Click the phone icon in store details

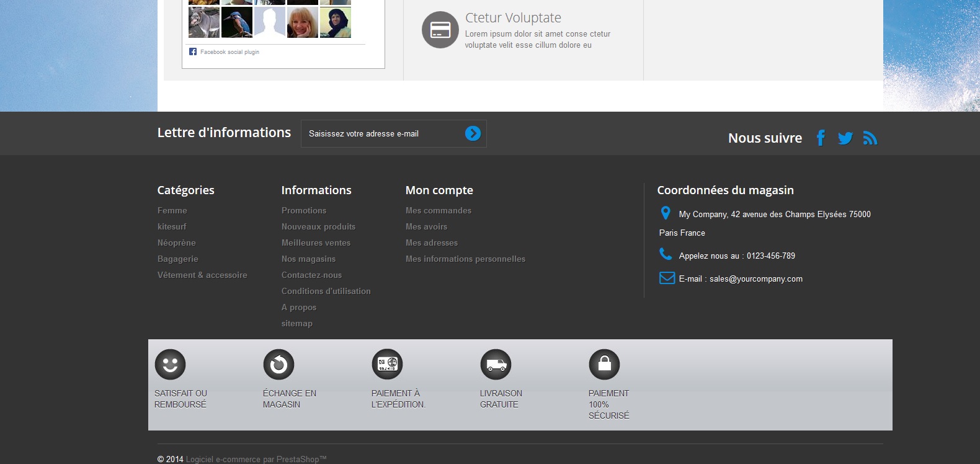[x=666, y=254]
